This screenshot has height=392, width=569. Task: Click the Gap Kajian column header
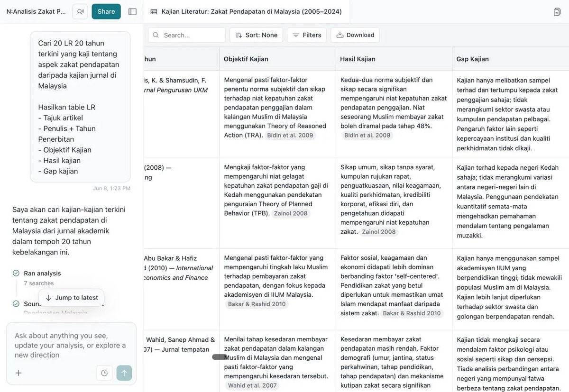click(472, 59)
